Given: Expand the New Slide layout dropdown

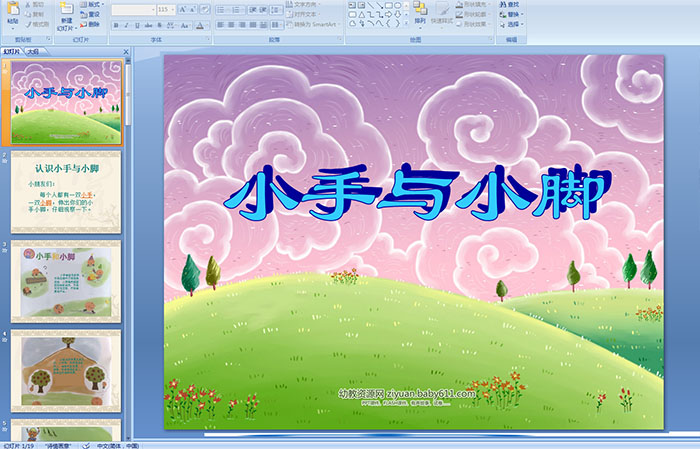Looking at the screenshot, I should (76, 29).
